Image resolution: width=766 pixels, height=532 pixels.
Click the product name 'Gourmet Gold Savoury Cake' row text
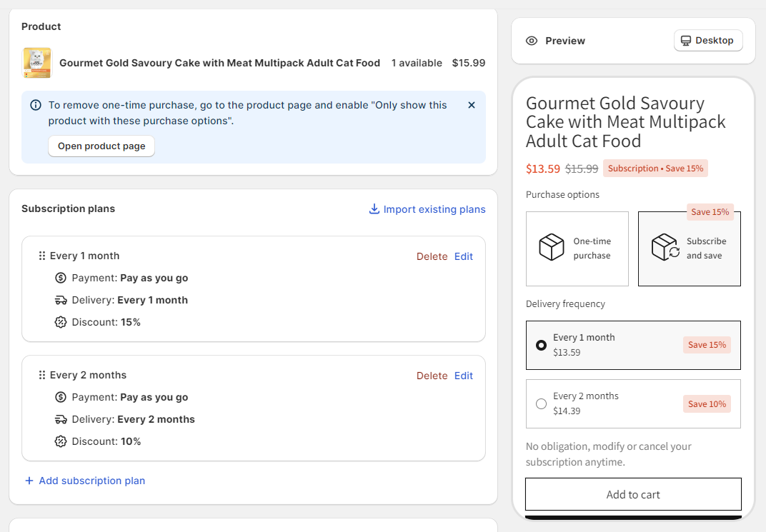(x=220, y=63)
